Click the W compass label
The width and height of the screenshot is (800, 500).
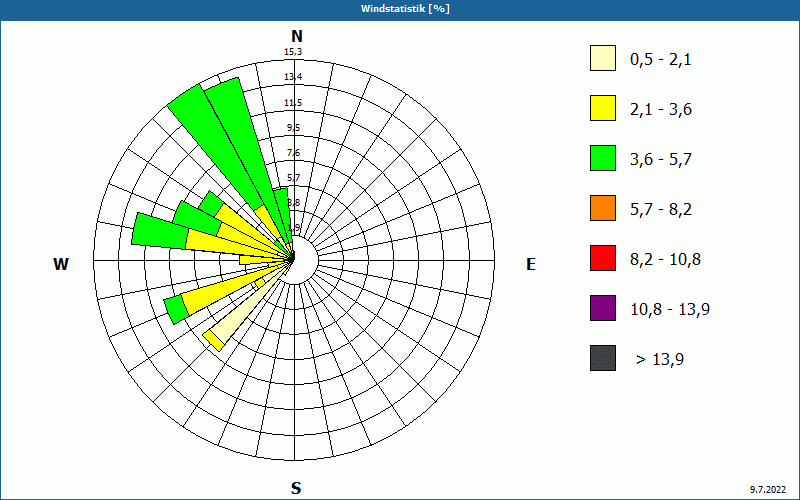click(61, 264)
